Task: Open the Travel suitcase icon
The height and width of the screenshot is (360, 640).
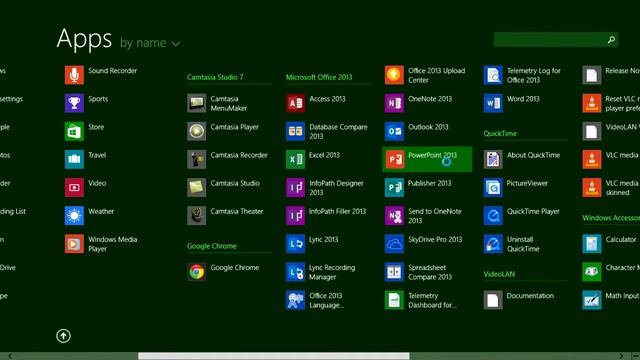Action: click(x=74, y=159)
